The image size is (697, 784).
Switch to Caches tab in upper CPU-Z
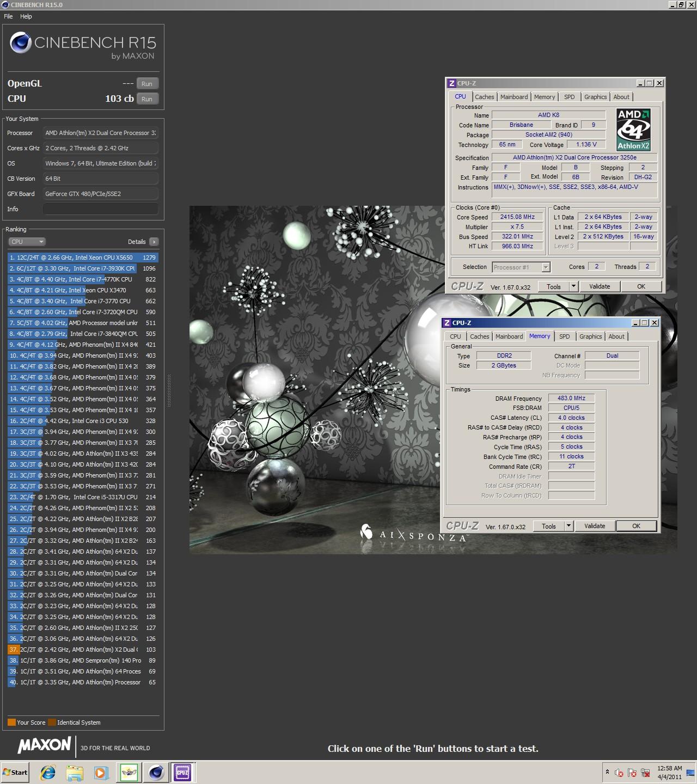pyautogui.click(x=485, y=97)
